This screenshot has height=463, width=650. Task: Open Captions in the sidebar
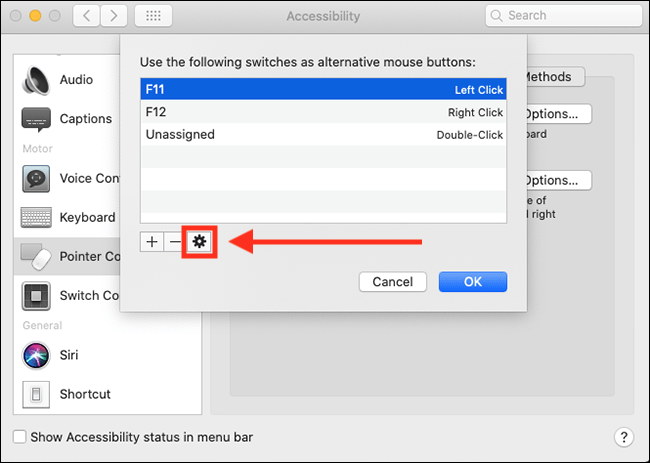66,119
